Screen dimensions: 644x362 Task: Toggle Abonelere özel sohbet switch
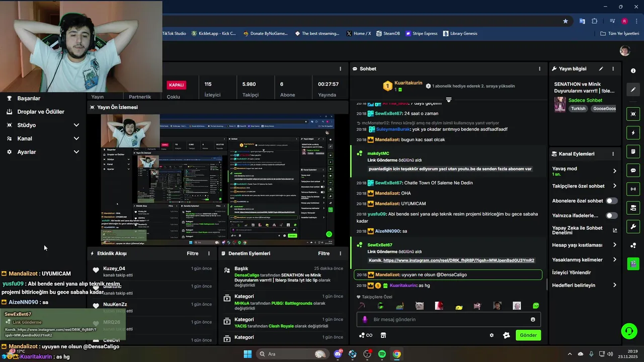tap(612, 201)
